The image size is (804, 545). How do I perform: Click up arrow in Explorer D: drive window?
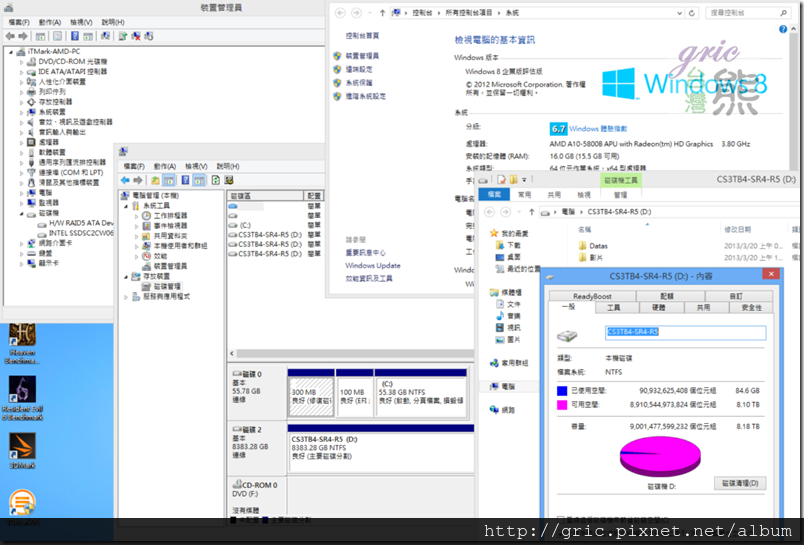coord(532,212)
